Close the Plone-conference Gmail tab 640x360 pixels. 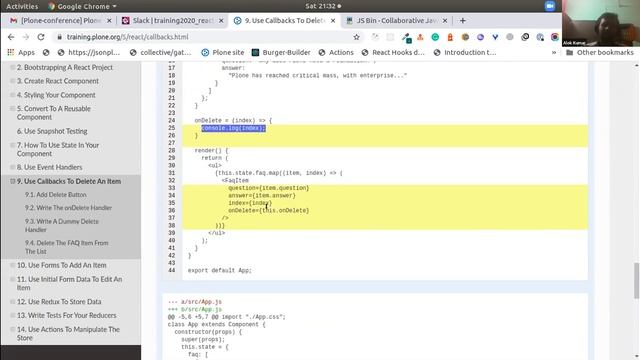coord(109,20)
